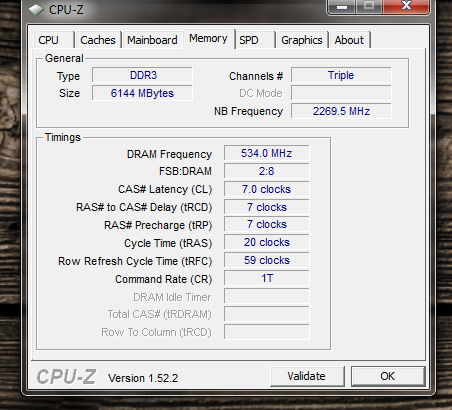Open the Caches tab

(x=98, y=40)
